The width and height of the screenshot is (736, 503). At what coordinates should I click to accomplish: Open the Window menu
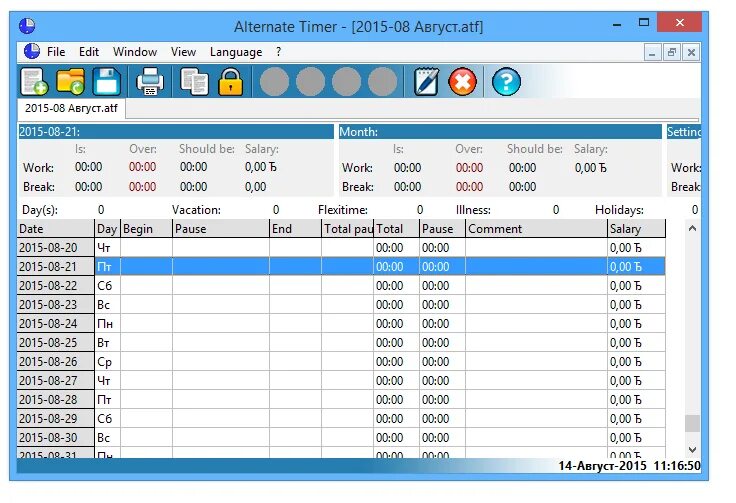coord(135,52)
